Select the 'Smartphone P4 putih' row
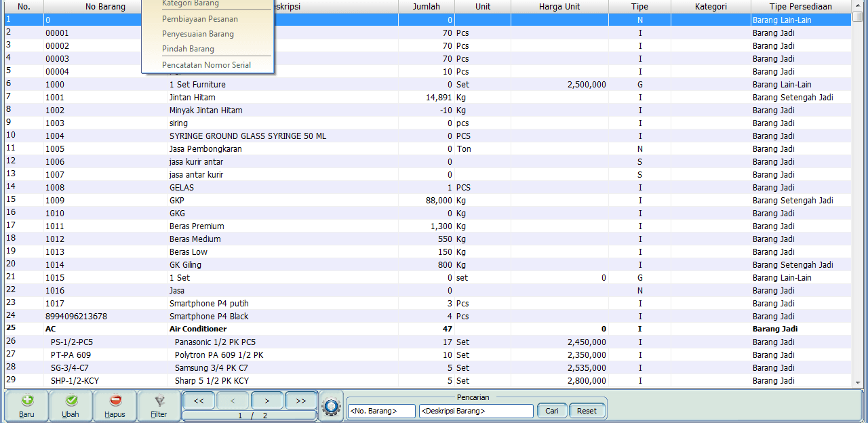The width and height of the screenshot is (868, 423). [x=428, y=304]
